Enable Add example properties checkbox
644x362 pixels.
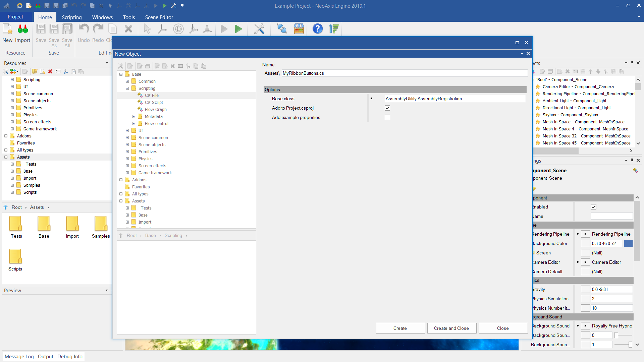click(387, 117)
